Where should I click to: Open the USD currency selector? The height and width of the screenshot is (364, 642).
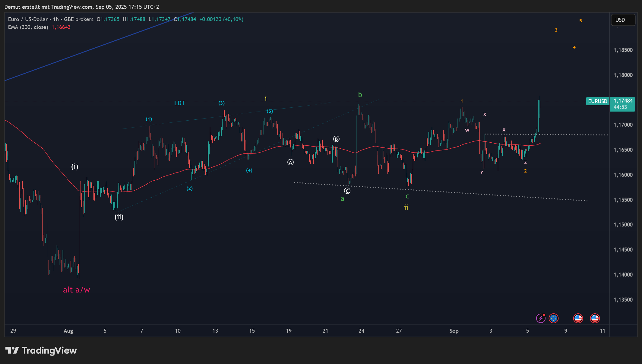(623, 20)
